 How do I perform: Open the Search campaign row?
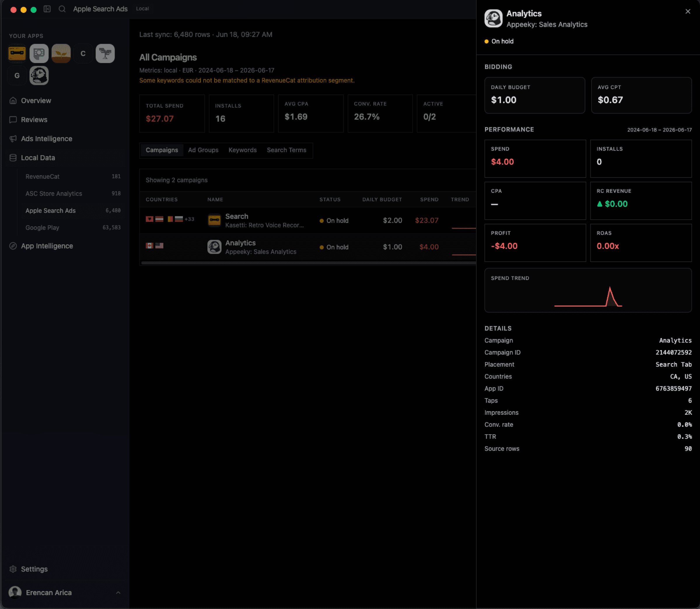click(308, 220)
